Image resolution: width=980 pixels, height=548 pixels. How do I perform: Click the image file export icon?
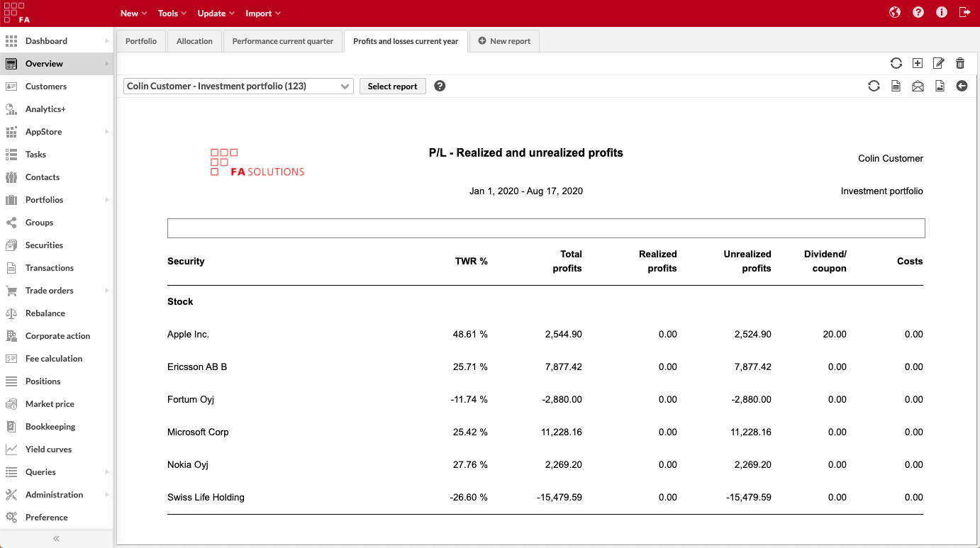[x=940, y=86]
